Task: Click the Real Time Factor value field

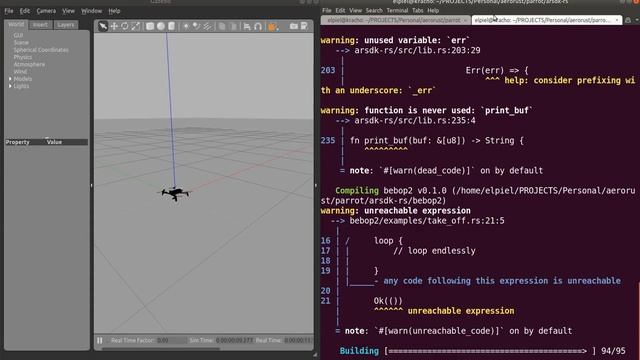Action: [x=171, y=340]
